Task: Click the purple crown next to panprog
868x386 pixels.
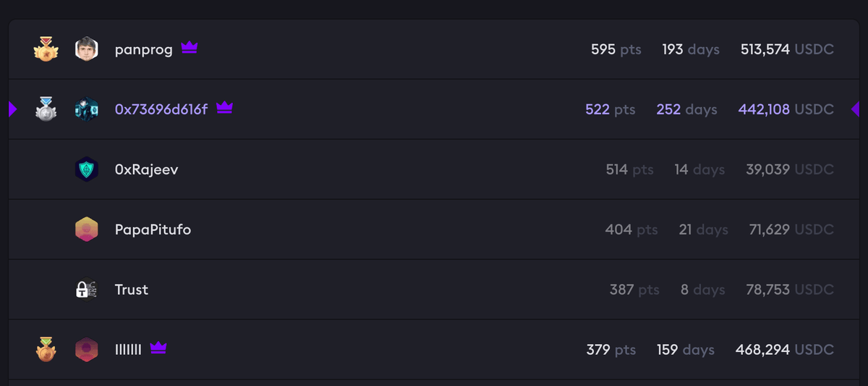Action: pyautogui.click(x=190, y=48)
